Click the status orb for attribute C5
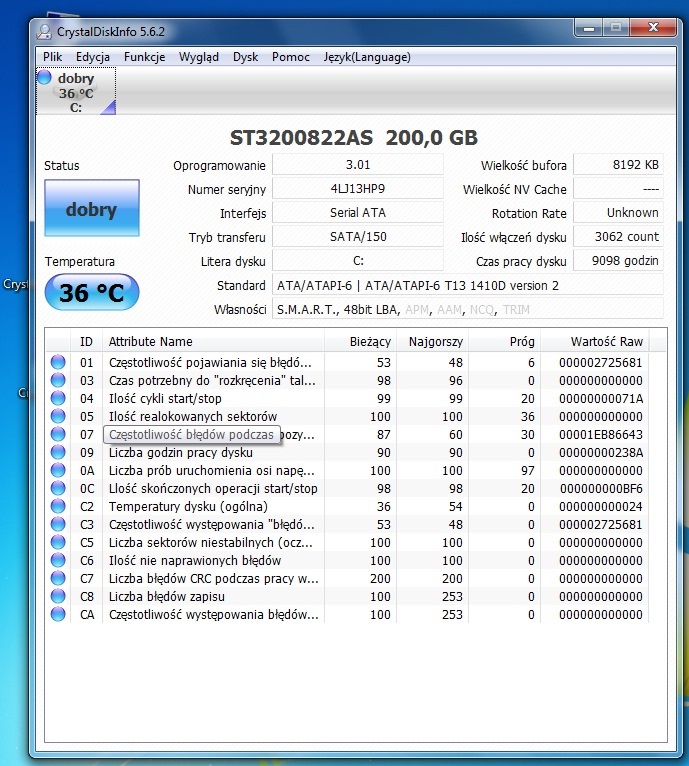 (58, 542)
